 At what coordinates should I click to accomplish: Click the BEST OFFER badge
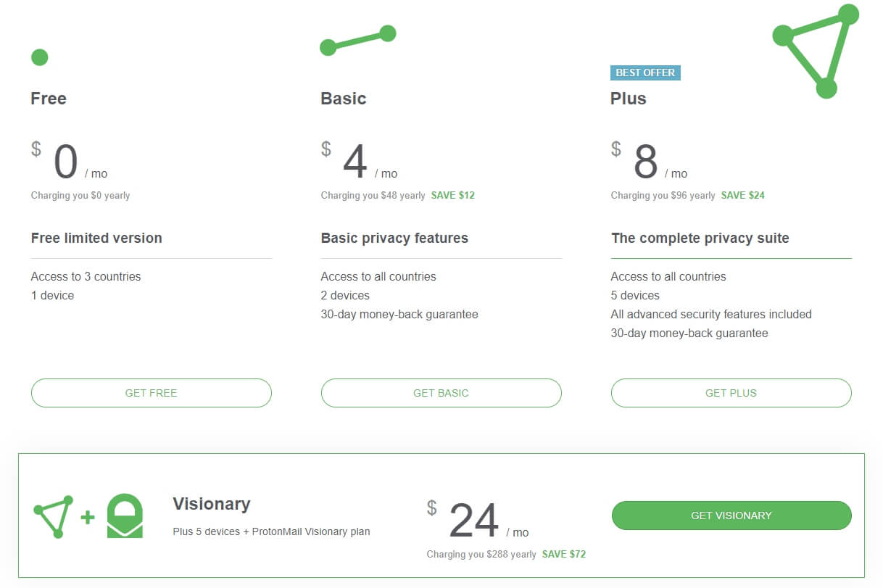(645, 73)
